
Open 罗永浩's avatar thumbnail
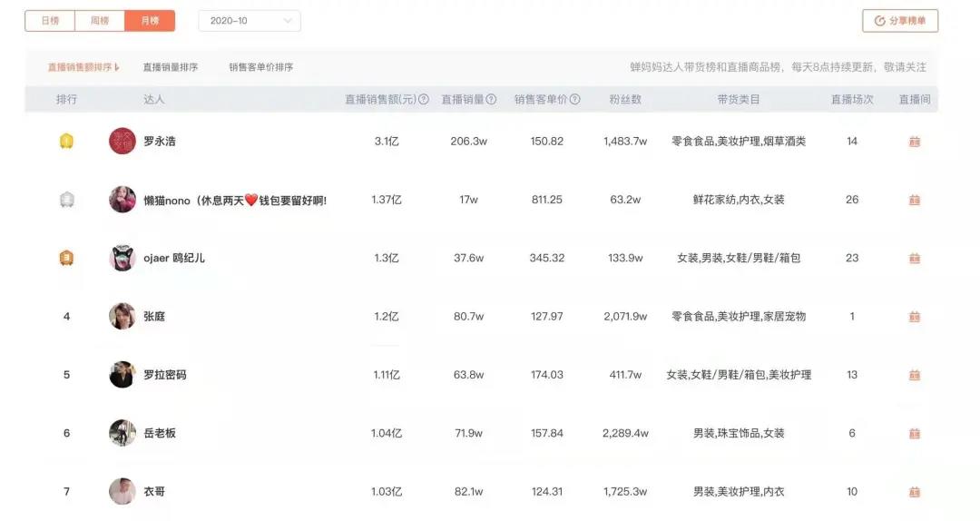[122, 142]
